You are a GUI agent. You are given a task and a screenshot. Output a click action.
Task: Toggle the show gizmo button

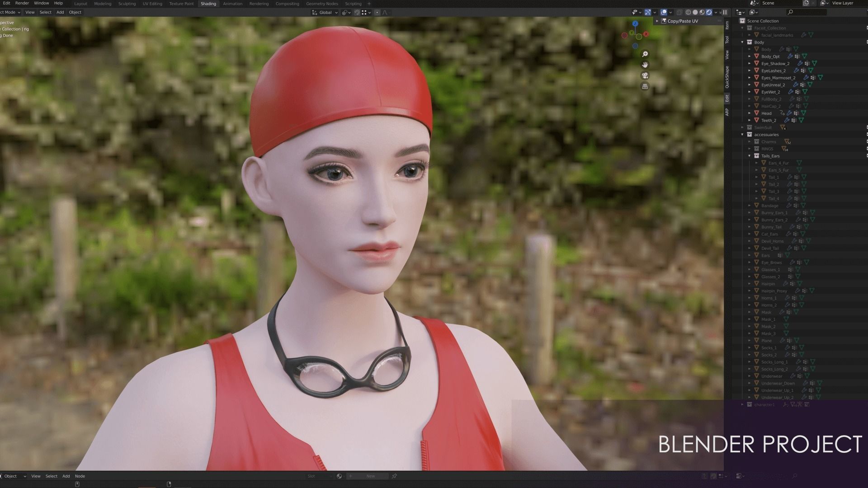tap(648, 12)
